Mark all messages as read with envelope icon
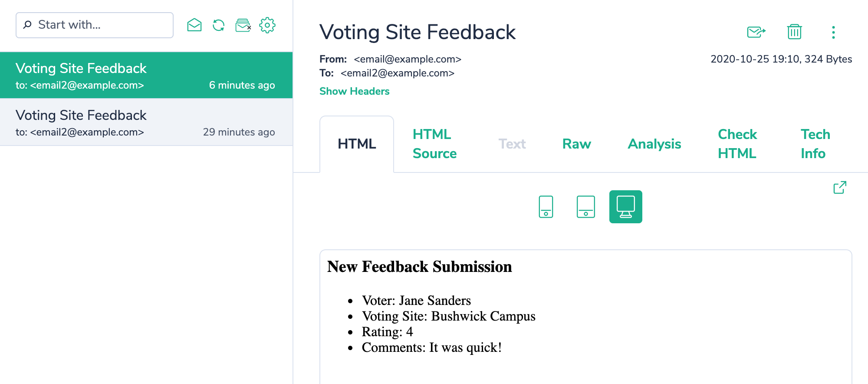The height and width of the screenshot is (384, 868). [x=194, y=25]
